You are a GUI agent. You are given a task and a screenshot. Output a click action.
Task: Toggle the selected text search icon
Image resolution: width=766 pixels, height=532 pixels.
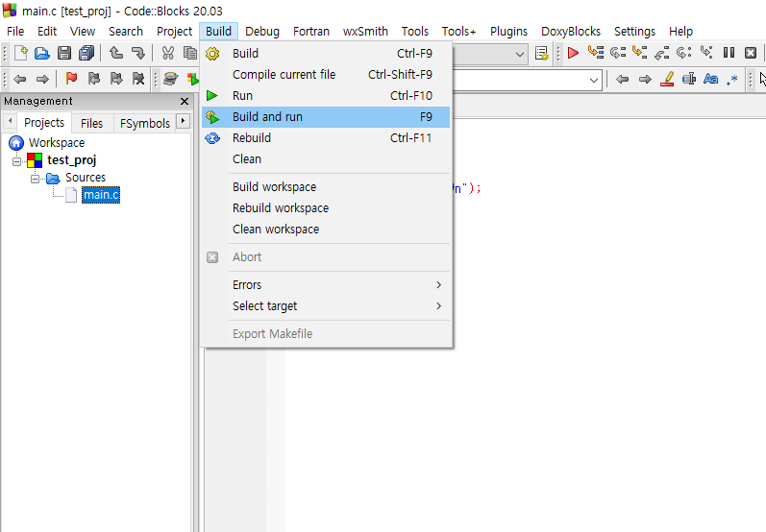click(x=689, y=79)
